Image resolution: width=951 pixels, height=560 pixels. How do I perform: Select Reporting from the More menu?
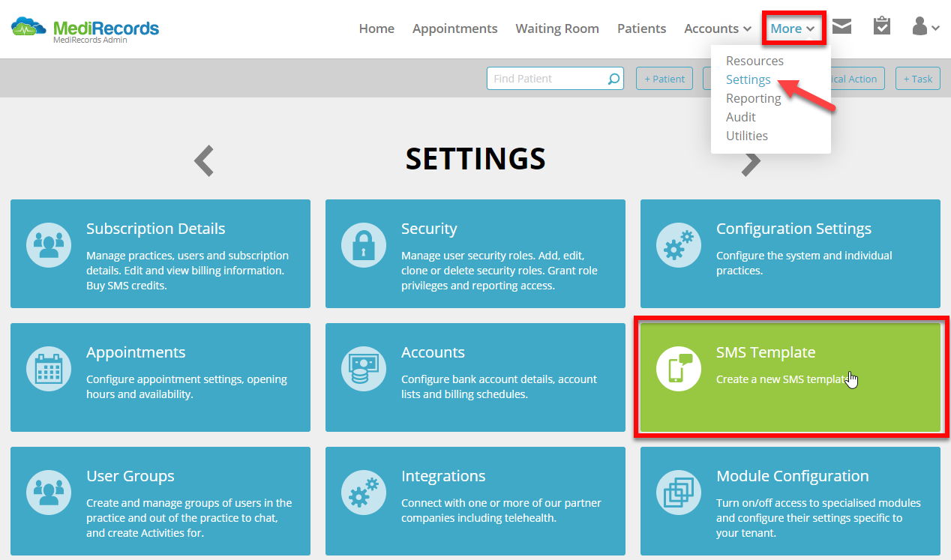pyautogui.click(x=753, y=98)
